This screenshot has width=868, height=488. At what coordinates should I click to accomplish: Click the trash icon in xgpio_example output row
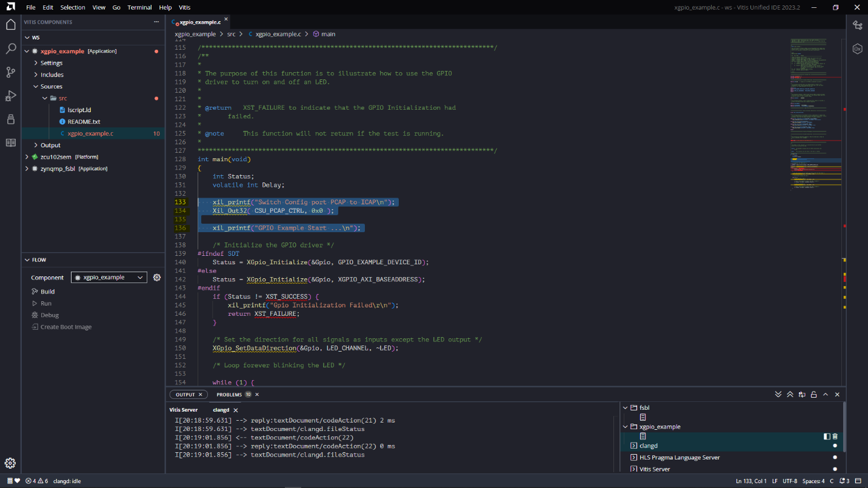[835, 436]
